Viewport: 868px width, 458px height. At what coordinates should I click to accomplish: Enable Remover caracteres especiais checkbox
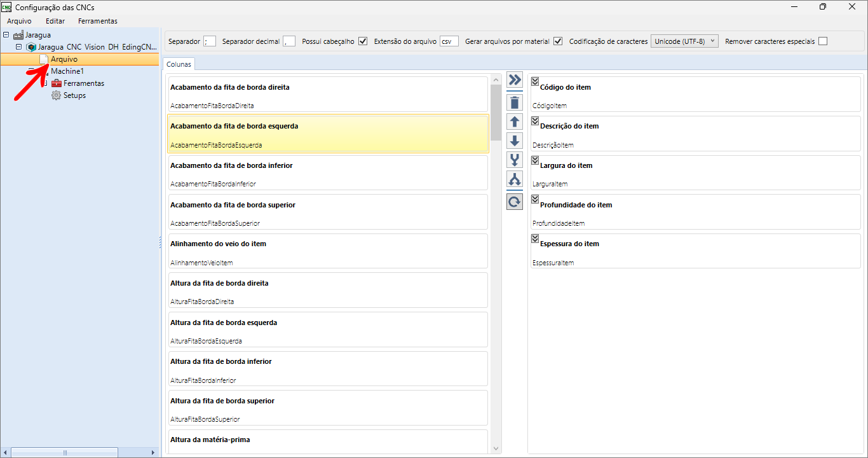pos(823,41)
